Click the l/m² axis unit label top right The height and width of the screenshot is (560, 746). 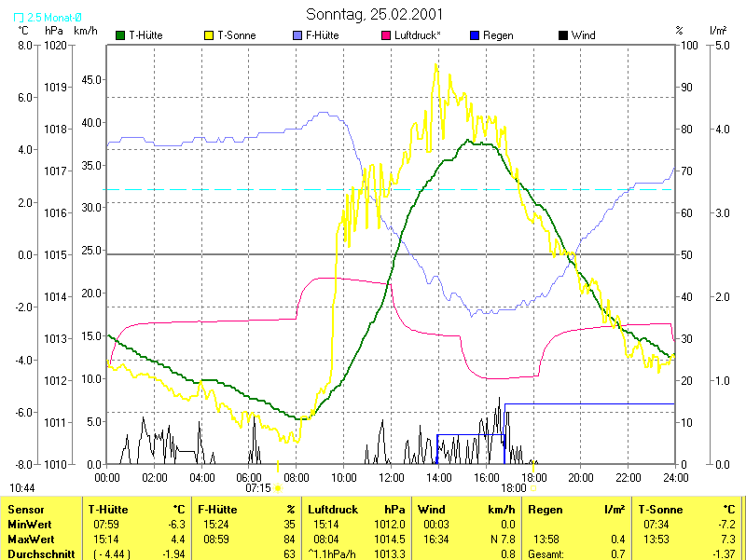point(718,31)
